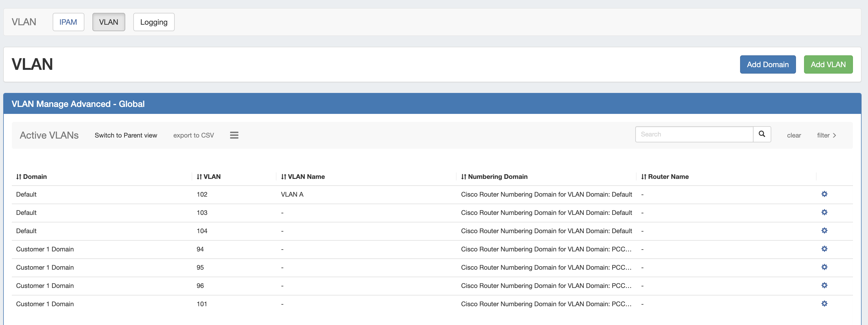Click the magnifying glass search button
Screen dimensions: 868x325
coord(762,134)
